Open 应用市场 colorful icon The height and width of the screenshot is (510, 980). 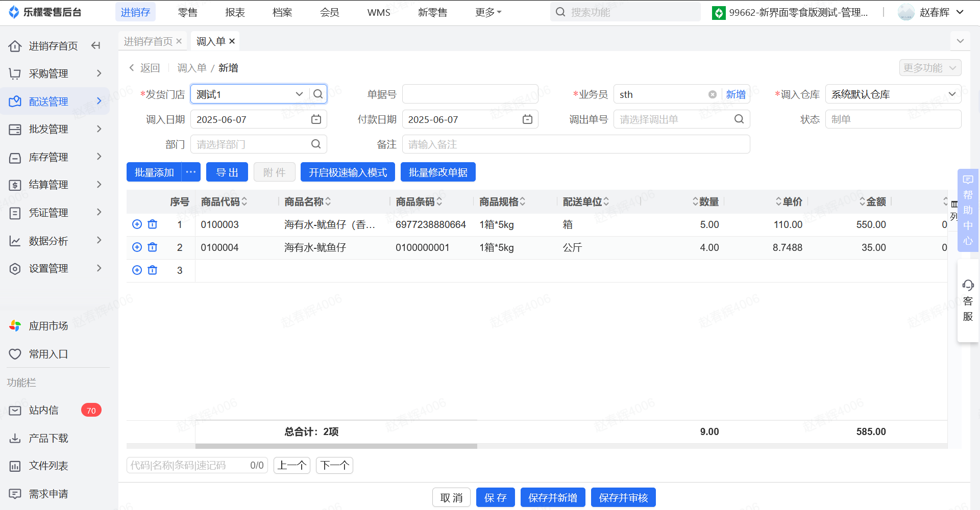15,326
